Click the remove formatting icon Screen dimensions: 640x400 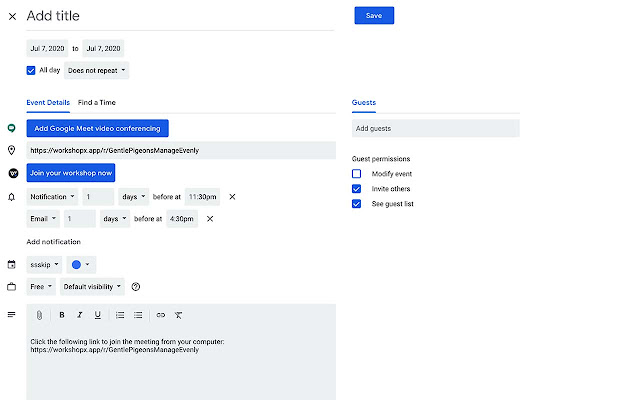point(178,315)
